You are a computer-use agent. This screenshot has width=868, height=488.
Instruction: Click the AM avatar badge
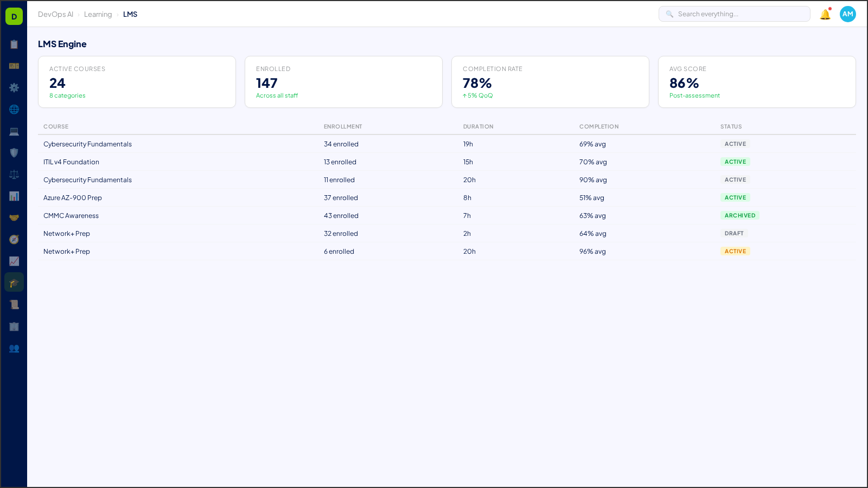(x=847, y=14)
